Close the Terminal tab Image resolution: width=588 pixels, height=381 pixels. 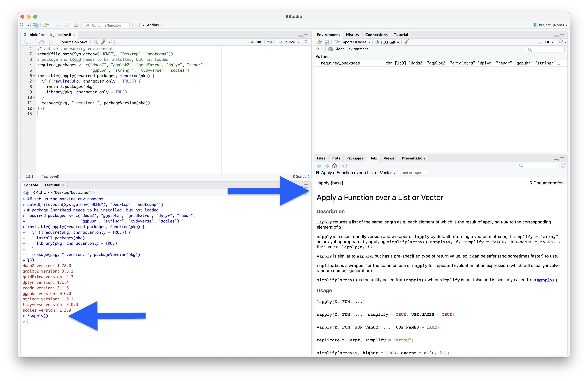click(63, 185)
